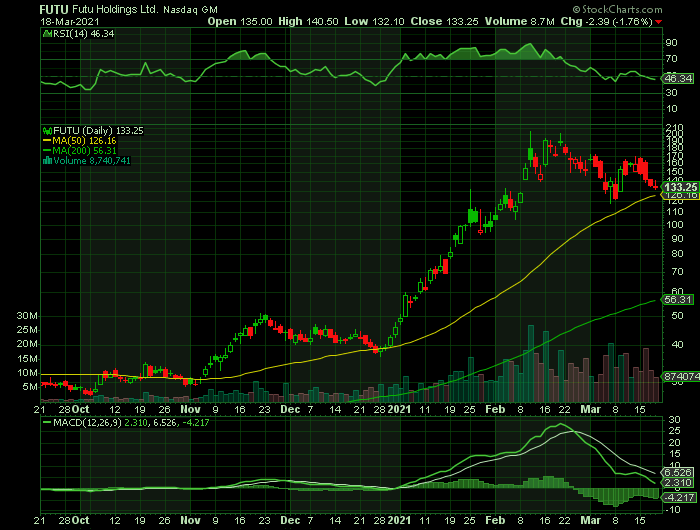Click the green dash before MACD(12,26,9)

pos(47,422)
